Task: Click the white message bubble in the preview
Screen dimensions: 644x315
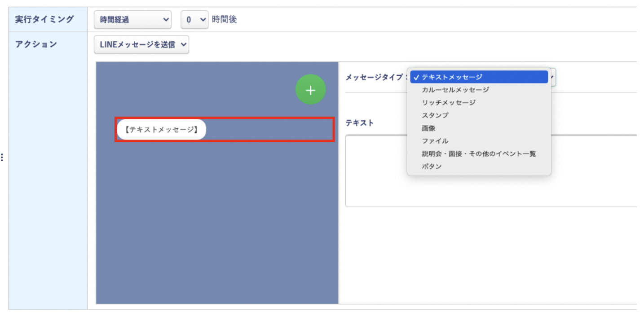Action: point(161,129)
